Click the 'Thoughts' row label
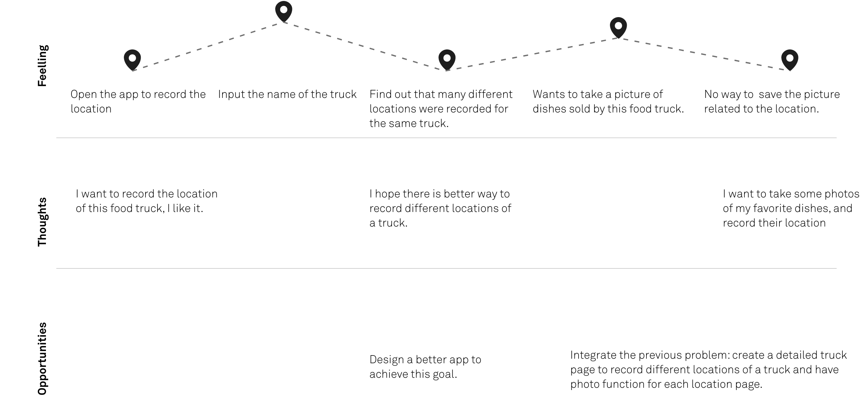 click(42, 222)
